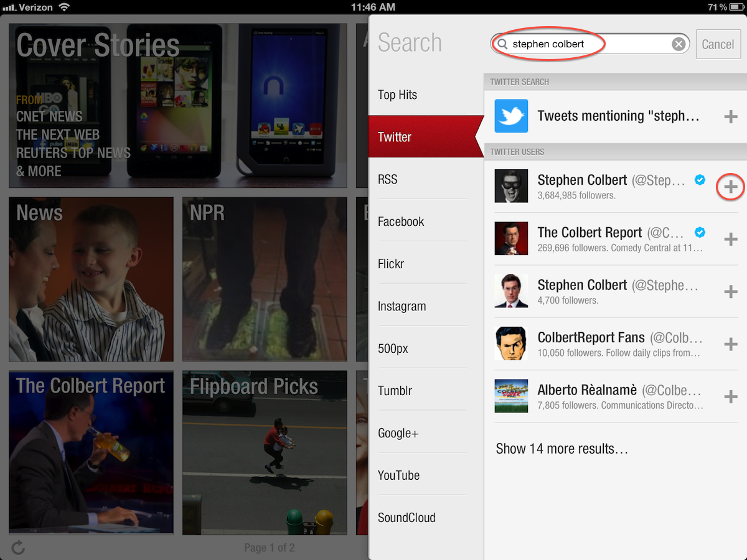Tap the plus beside Alberto Rèalnamè
Viewport: 747px width, 560px height.
pyautogui.click(x=731, y=397)
